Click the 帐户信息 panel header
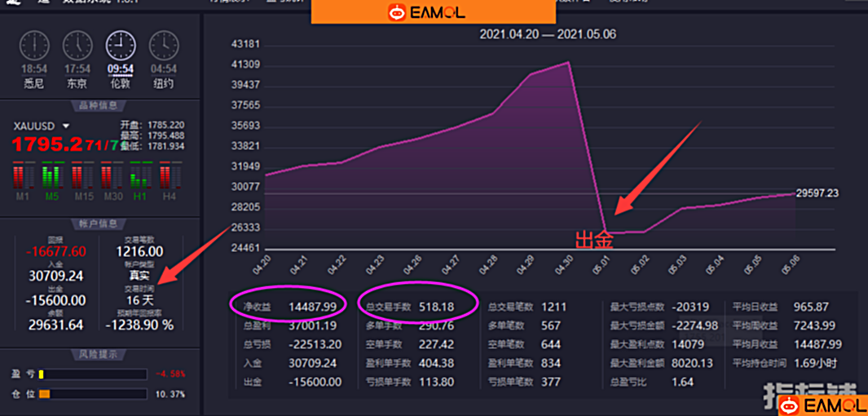Screen dimensions: 868x416 click(99, 223)
